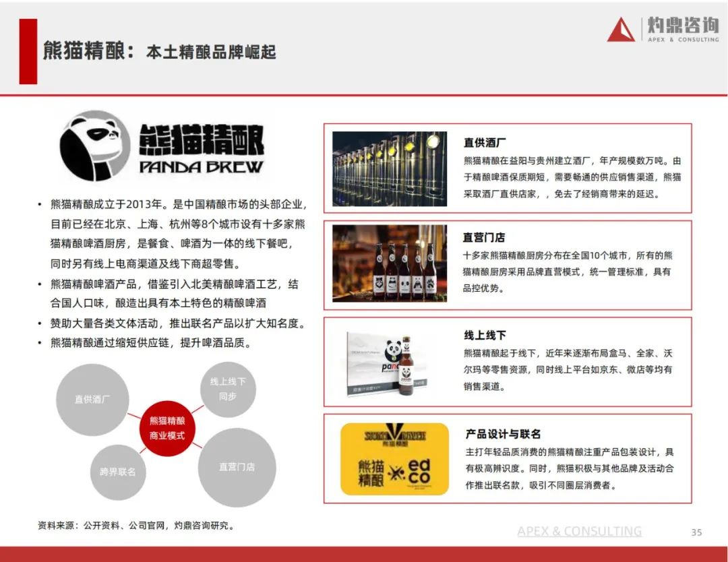
Task: Click the bullet 熊猫精酿通过缩短供应链
Action: (x=152, y=343)
